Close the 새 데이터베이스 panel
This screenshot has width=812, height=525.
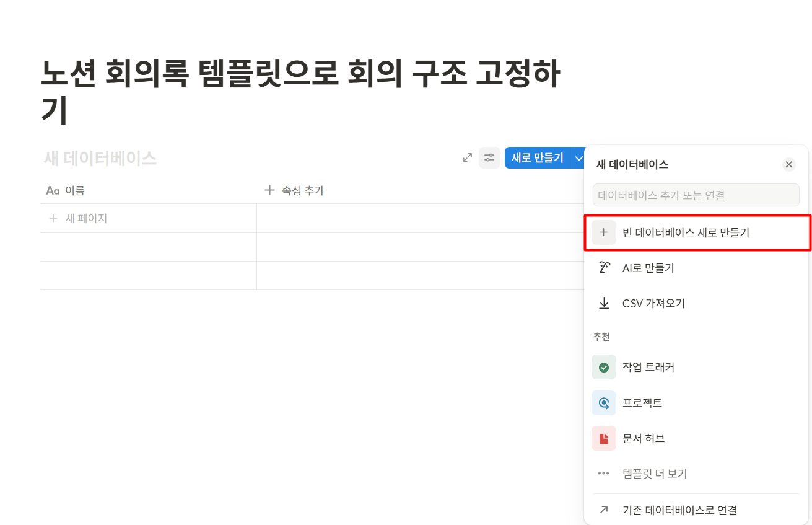(x=788, y=164)
